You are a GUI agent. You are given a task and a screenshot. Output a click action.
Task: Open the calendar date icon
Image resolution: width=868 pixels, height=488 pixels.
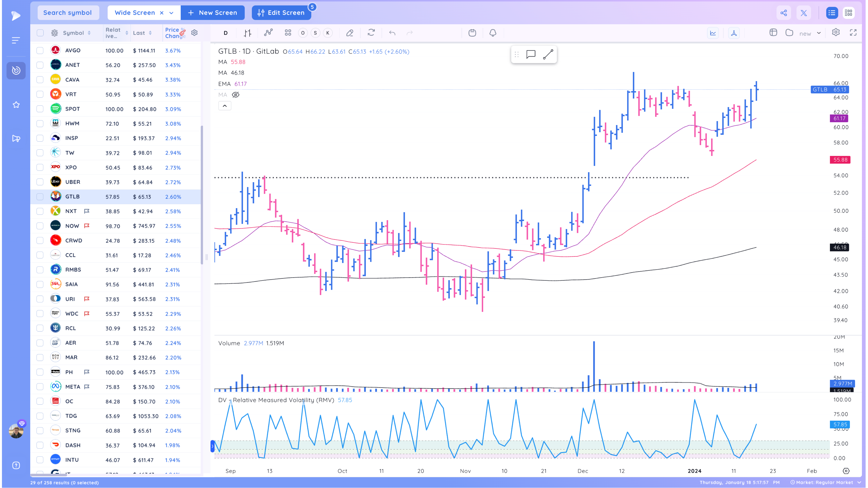coord(472,33)
